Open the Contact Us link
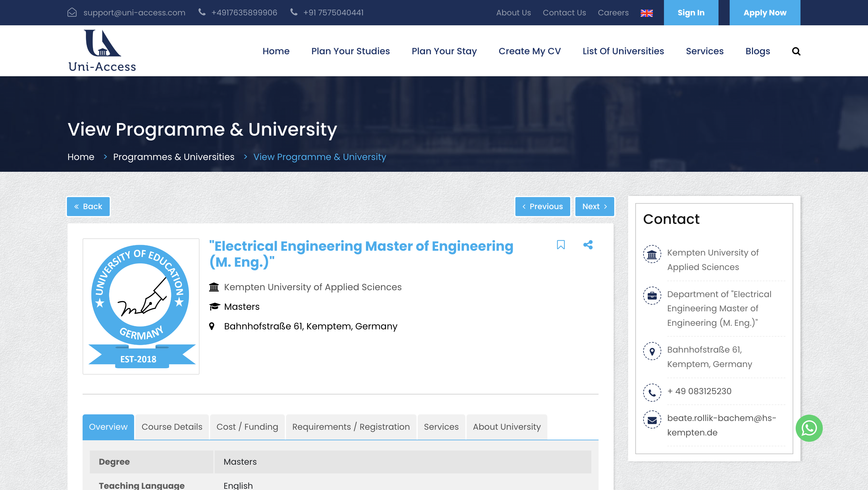The width and height of the screenshot is (868, 490). (x=564, y=13)
